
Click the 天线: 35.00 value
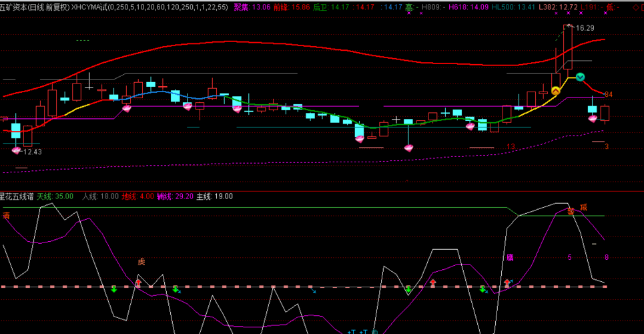pyautogui.click(x=55, y=196)
